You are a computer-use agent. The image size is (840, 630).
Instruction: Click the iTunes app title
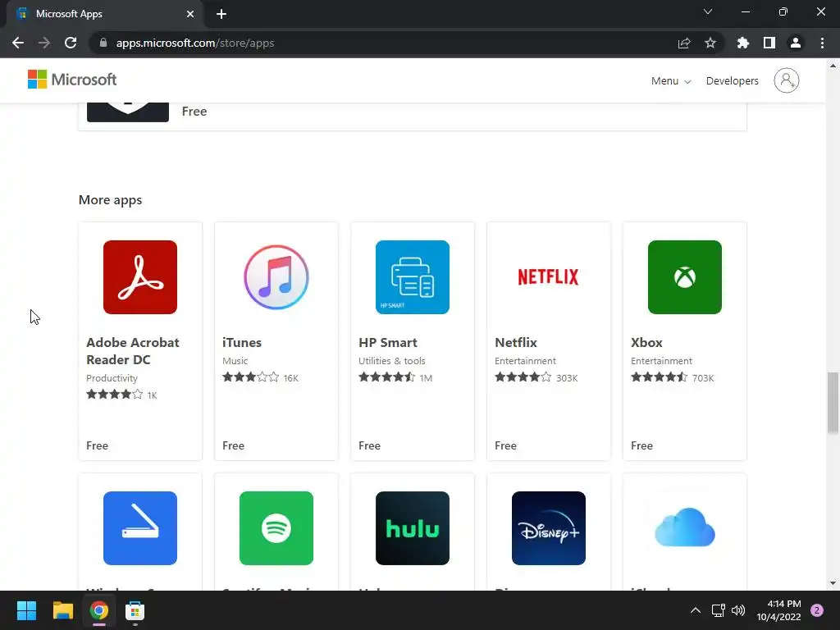point(242,342)
